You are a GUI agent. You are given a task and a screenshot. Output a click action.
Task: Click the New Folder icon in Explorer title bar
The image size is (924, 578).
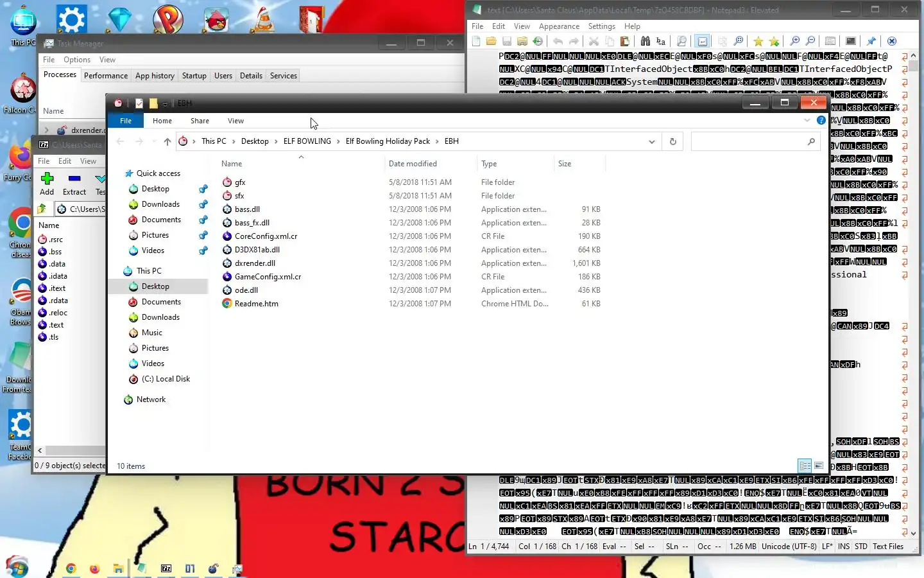(153, 103)
